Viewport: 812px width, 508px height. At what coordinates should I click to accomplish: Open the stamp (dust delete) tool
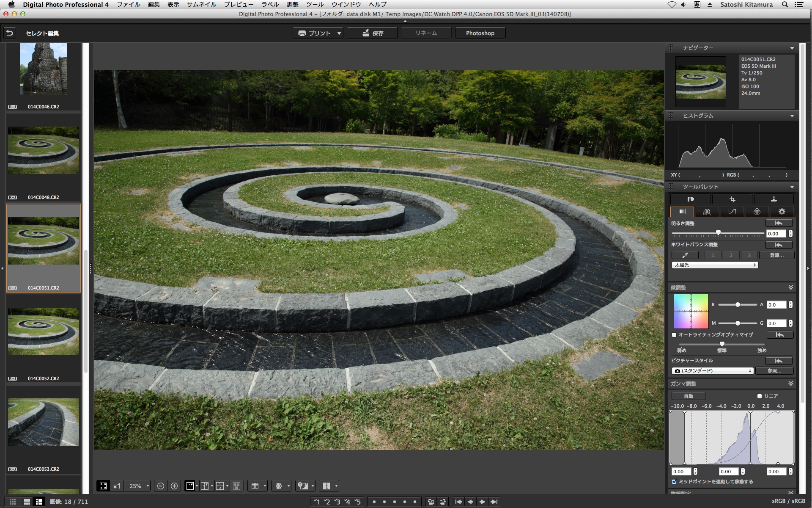click(x=774, y=199)
